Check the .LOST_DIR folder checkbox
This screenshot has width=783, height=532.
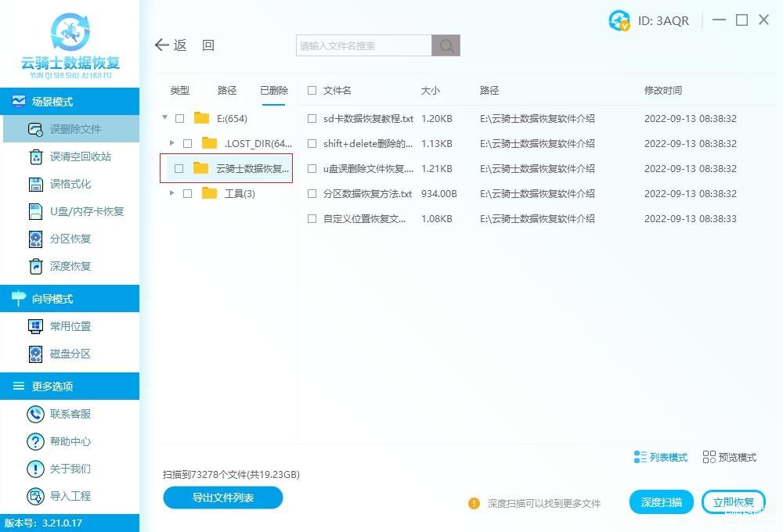click(x=188, y=143)
